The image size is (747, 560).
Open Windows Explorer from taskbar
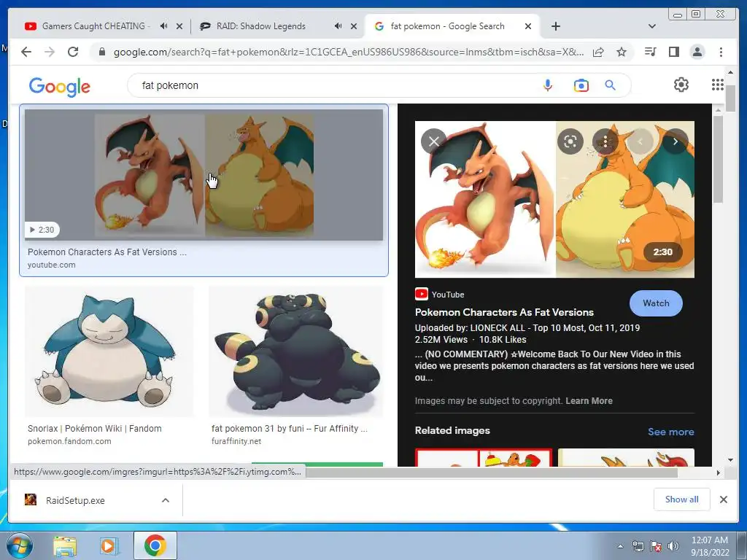(65, 545)
